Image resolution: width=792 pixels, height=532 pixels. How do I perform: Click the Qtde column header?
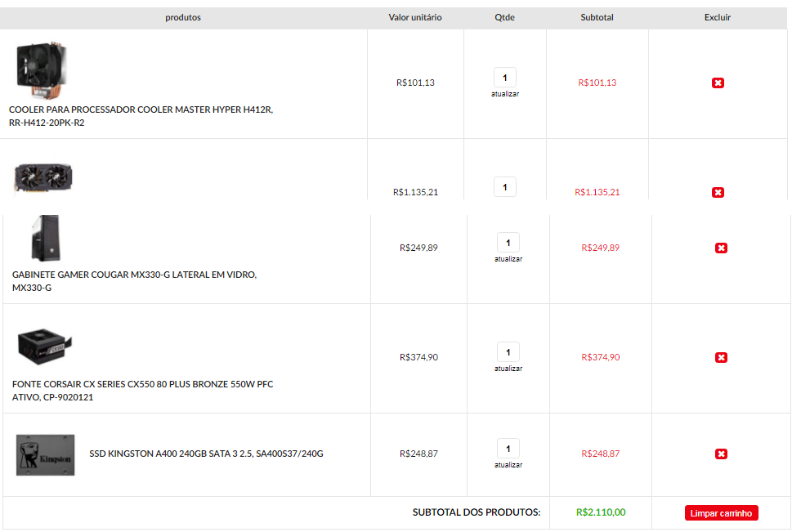[504, 18]
